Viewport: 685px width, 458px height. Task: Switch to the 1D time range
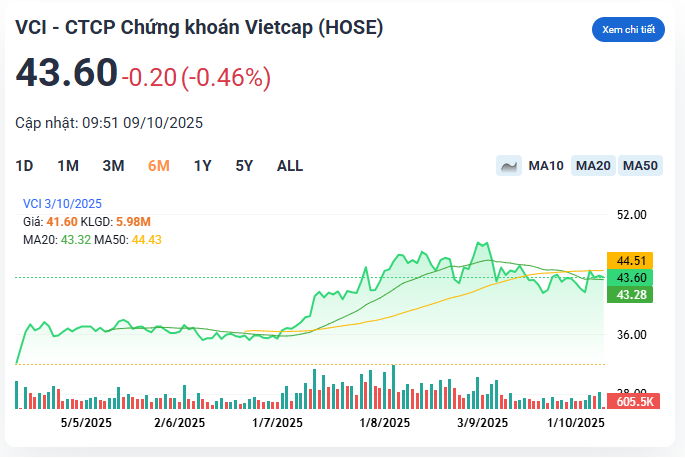pyautogui.click(x=24, y=166)
